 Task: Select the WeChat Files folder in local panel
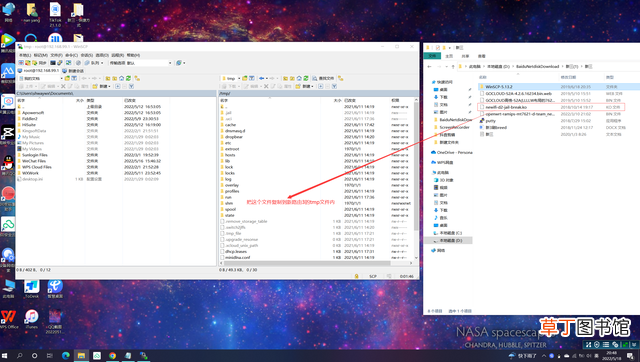pos(34,161)
